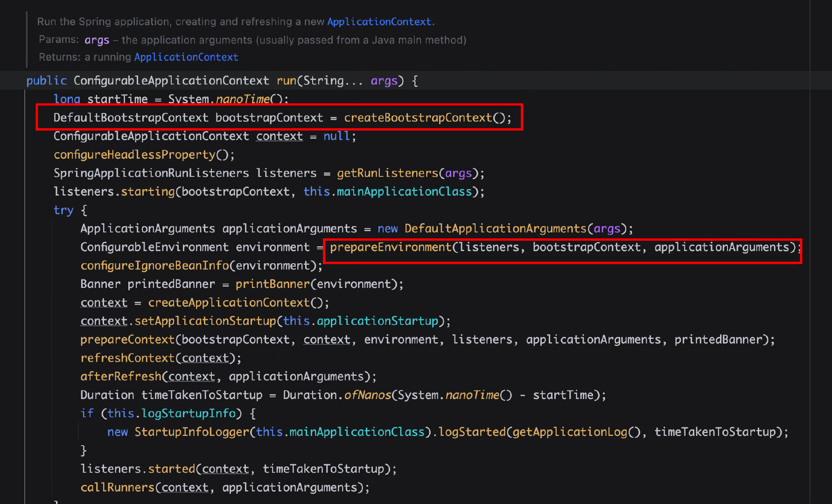Screen dimensions: 832x504
Task: Click the configureIgnoreBeanInfo call
Action: (154, 266)
